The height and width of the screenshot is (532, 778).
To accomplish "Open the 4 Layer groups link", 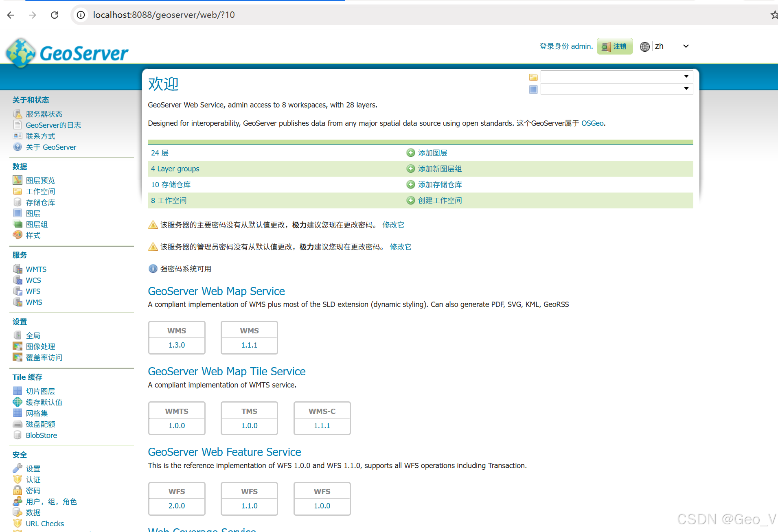I will [x=175, y=169].
